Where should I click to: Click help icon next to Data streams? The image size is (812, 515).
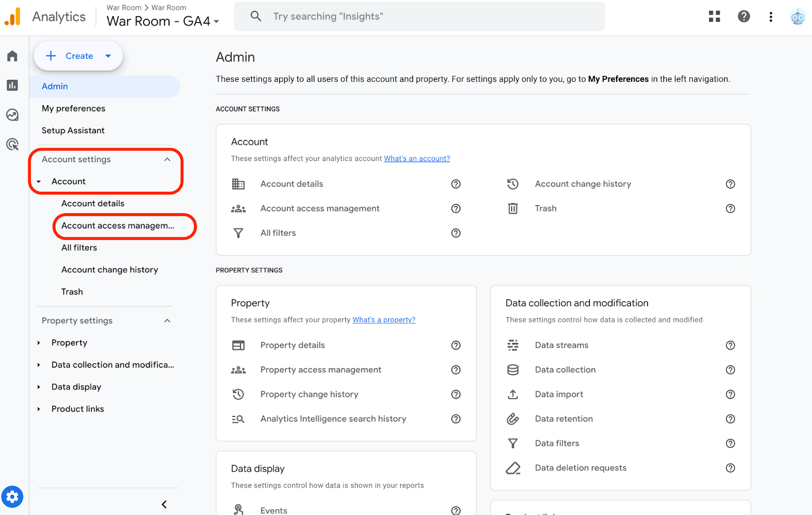click(x=730, y=345)
